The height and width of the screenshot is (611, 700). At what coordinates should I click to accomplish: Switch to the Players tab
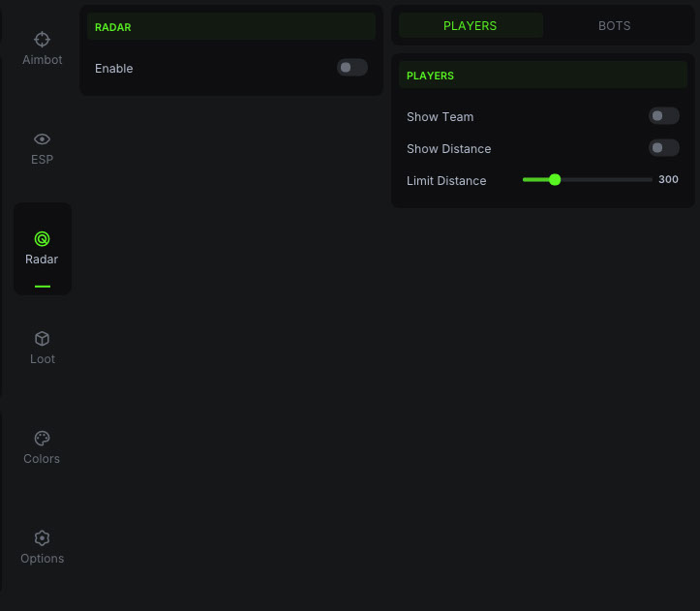click(470, 26)
